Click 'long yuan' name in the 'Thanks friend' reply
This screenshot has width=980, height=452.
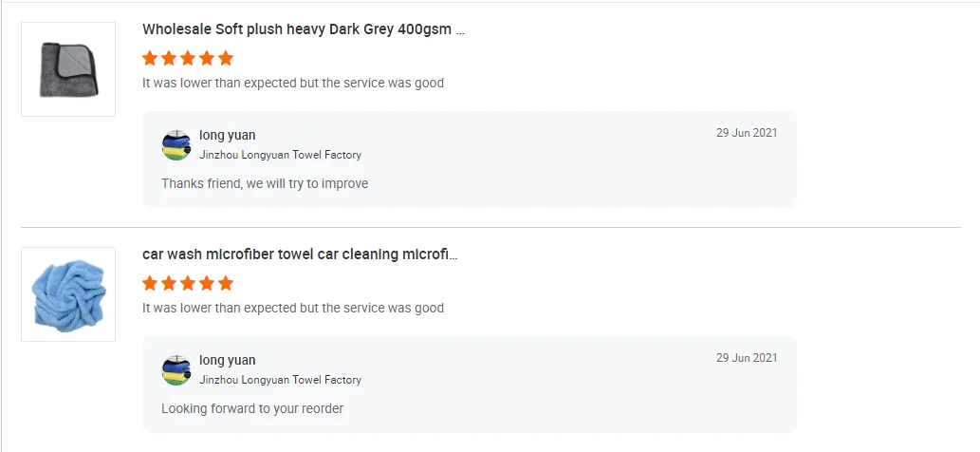pos(228,136)
